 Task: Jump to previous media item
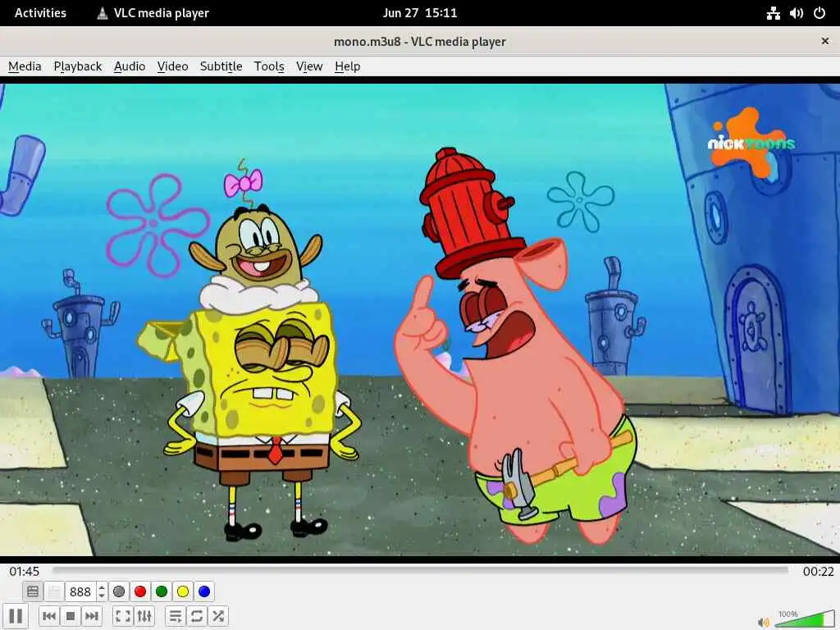[x=49, y=616]
